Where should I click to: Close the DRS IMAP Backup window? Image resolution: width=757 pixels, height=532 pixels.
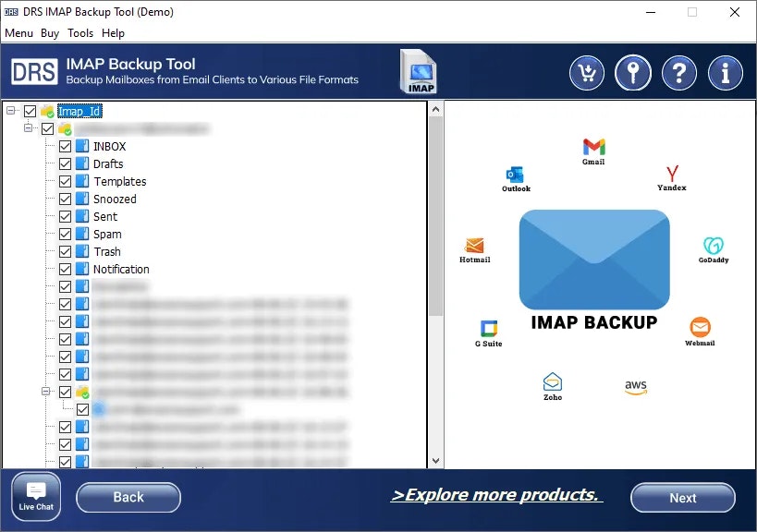tap(734, 12)
